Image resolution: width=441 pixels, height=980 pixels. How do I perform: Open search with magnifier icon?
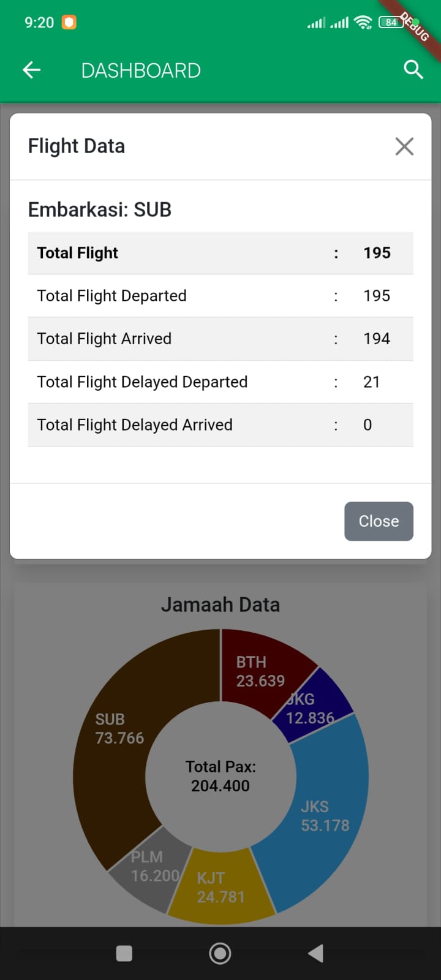click(x=413, y=70)
